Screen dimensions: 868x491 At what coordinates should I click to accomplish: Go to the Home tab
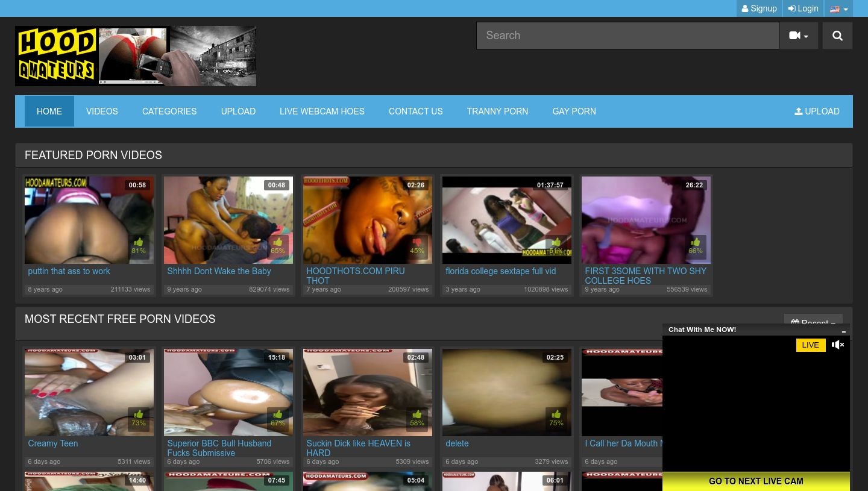(x=49, y=111)
